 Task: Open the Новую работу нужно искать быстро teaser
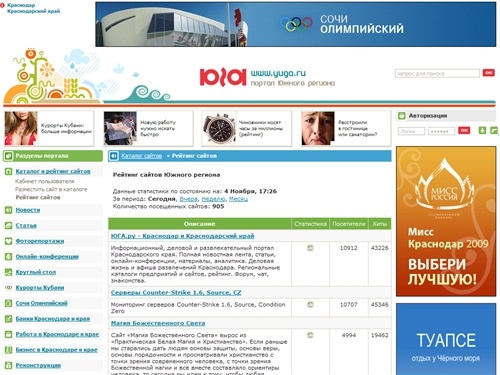[x=148, y=128]
